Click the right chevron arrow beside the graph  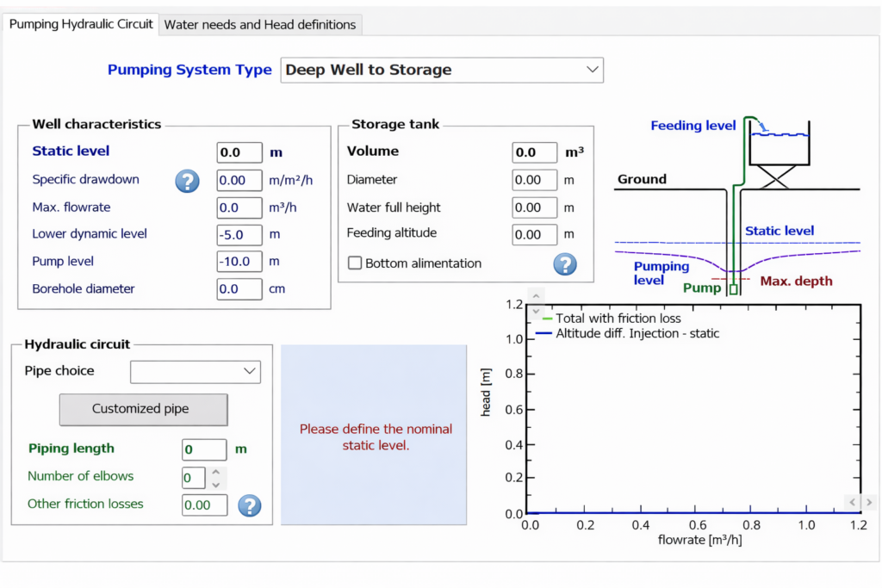868,502
